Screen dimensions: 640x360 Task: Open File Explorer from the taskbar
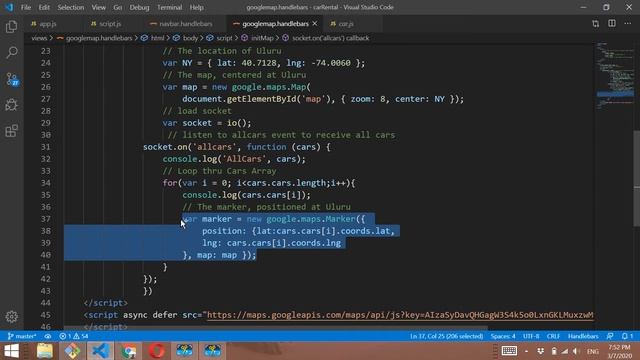[x=44, y=351]
